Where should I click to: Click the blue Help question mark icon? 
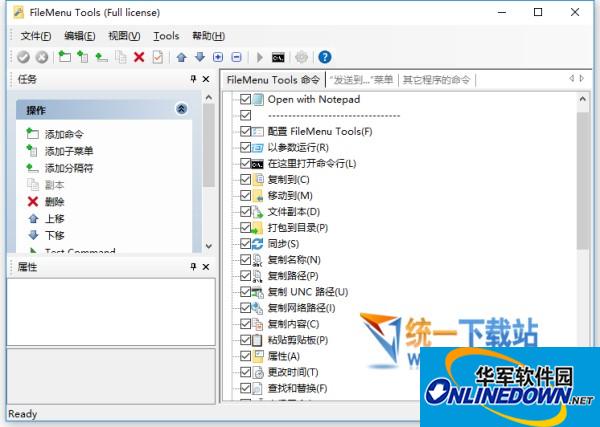point(324,57)
